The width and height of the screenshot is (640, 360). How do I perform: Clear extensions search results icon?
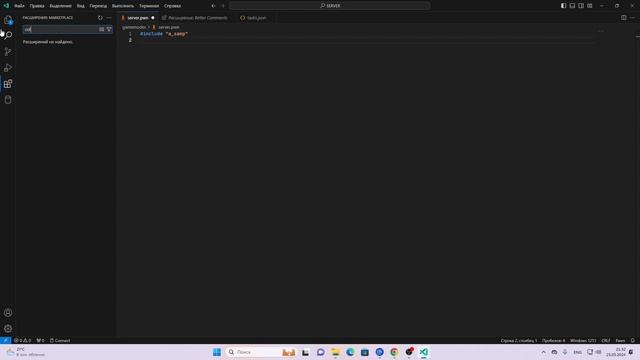102,29
